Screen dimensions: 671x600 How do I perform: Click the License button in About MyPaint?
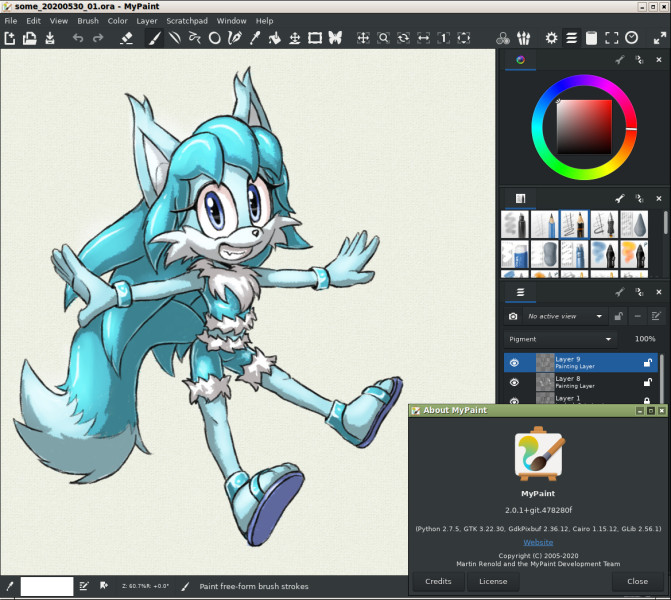(x=493, y=581)
